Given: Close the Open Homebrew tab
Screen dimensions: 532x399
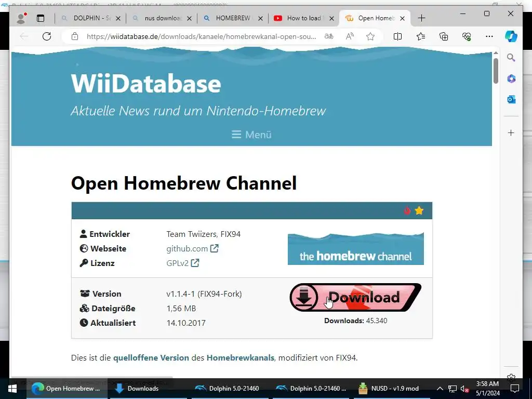Looking at the screenshot, I should click(402, 18).
